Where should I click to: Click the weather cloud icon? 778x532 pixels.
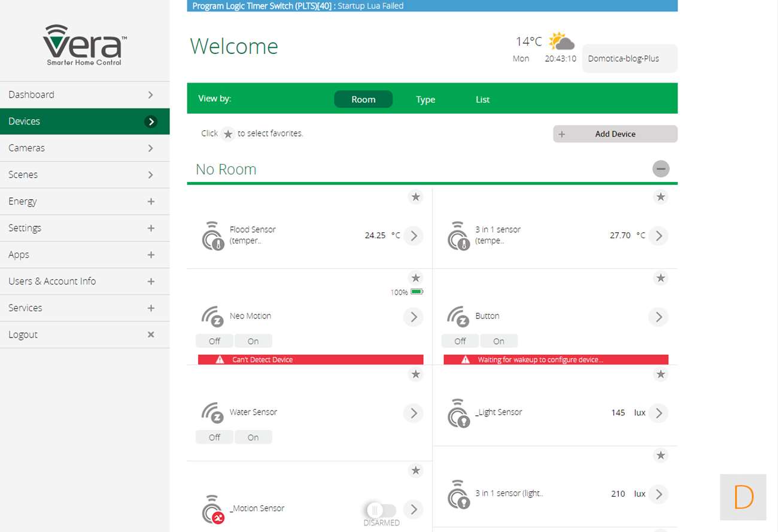click(x=561, y=41)
